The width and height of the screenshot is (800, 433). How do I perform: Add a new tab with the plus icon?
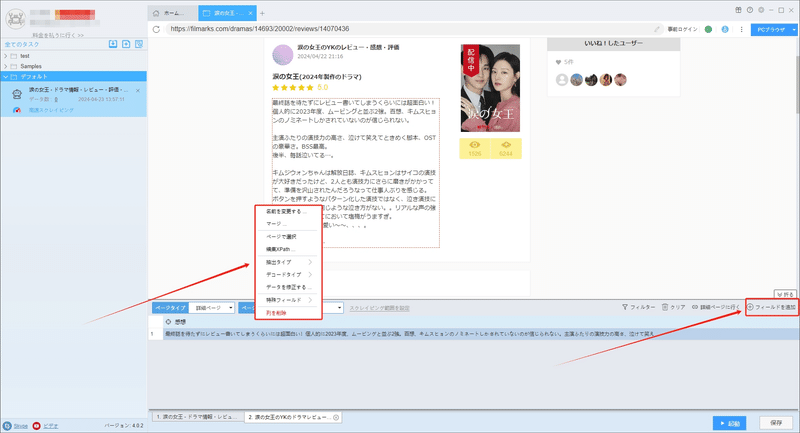click(262, 13)
